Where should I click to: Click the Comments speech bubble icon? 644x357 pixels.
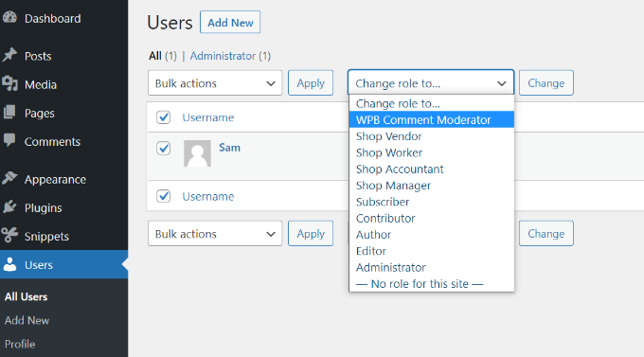(x=9, y=140)
